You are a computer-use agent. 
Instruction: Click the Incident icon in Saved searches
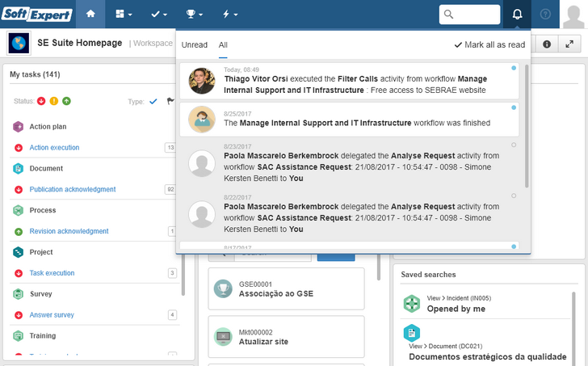pyautogui.click(x=412, y=304)
